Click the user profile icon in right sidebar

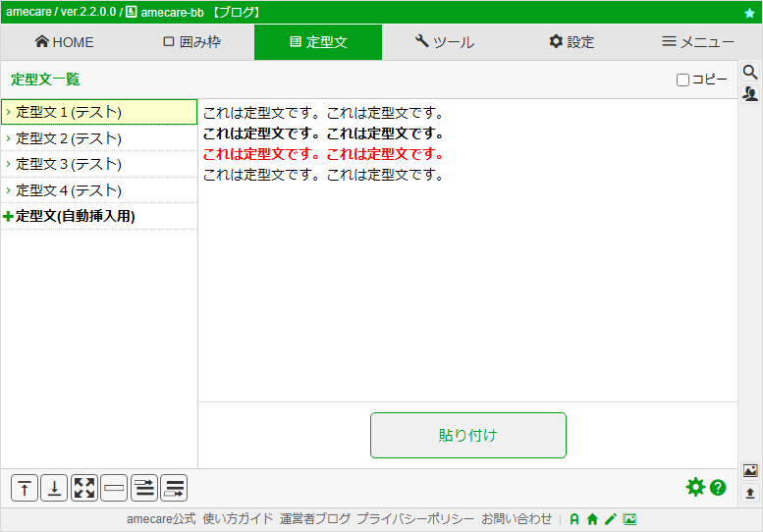coord(750,93)
